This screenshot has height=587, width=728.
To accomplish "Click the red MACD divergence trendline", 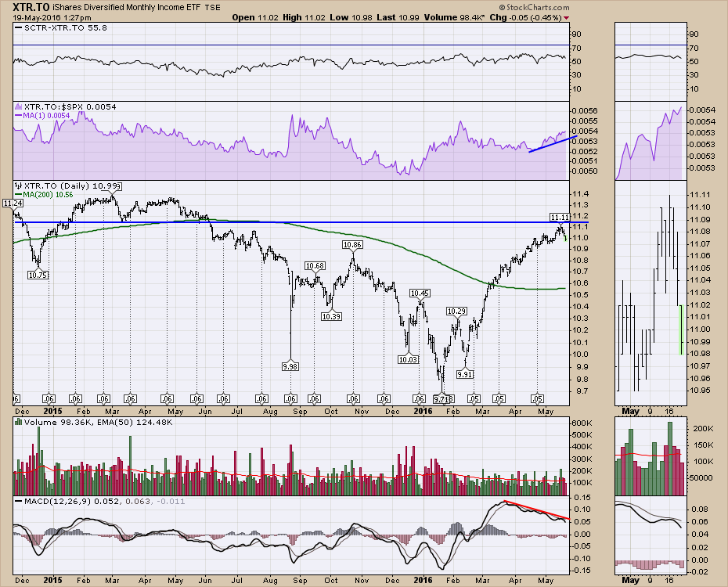I will click(537, 510).
